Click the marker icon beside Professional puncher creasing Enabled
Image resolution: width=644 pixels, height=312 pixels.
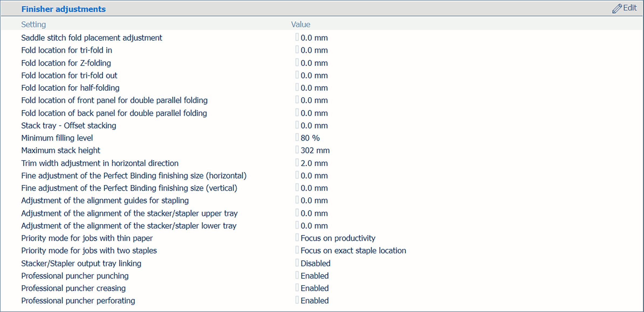coord(297,288)
